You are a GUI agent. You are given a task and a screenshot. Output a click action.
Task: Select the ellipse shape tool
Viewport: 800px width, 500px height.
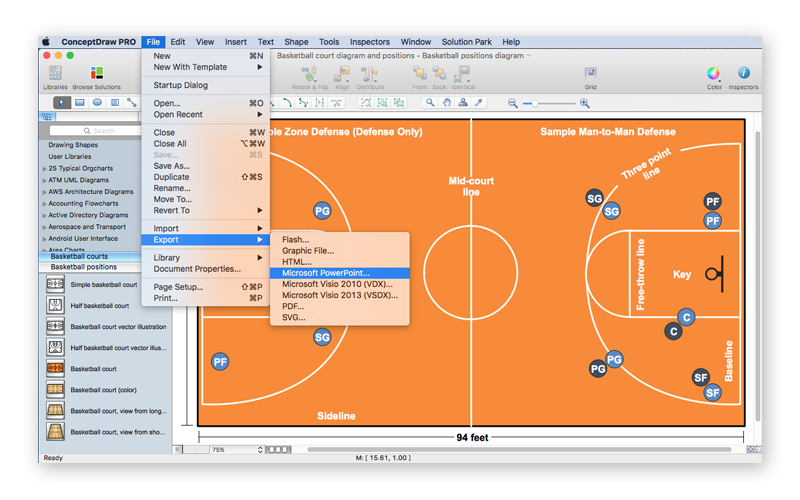click(x=97, y=103)
